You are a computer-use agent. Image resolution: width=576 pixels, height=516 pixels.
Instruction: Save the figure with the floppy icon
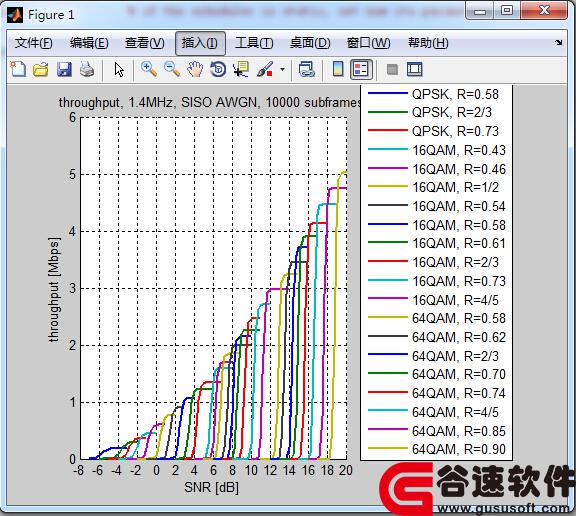(64, 69)
